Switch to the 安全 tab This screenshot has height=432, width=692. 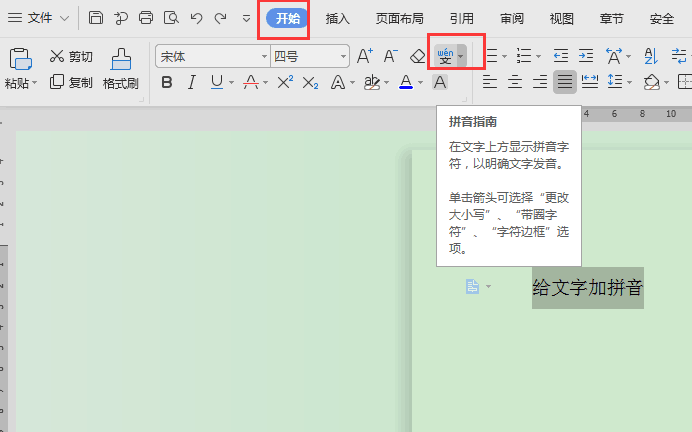point(662,19)
